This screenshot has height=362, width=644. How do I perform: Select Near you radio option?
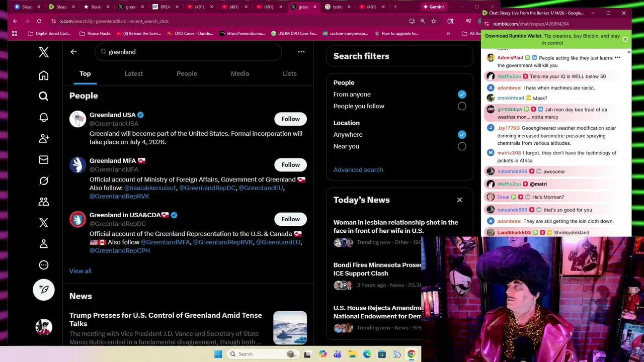462,146
